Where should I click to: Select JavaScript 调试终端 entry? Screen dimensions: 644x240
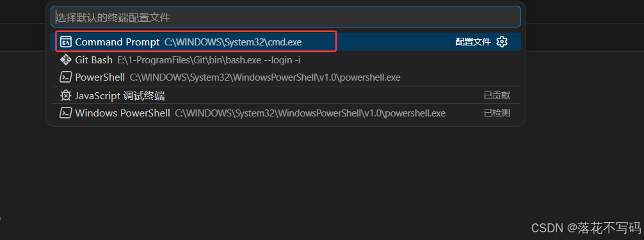286,96
